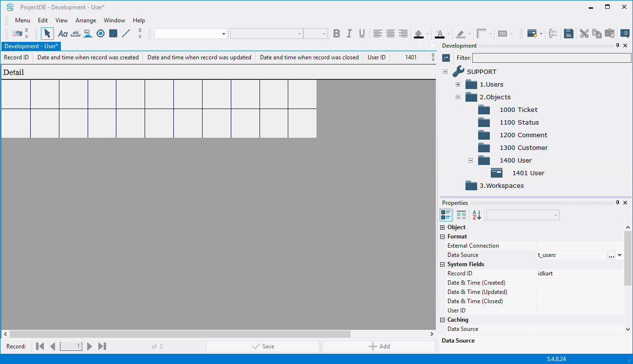Open the Arrange menu
This screenshot has width=633, height=364.
(86, 20)
